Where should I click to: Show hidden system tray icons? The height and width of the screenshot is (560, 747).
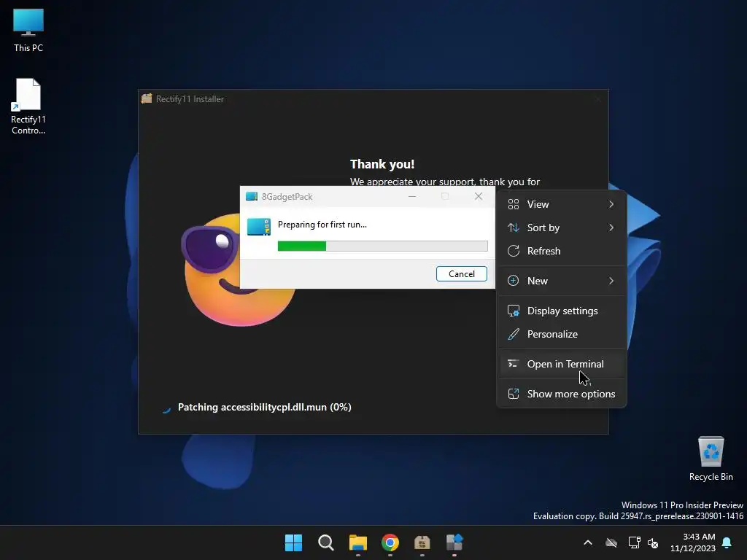click(x=588, y=542)
